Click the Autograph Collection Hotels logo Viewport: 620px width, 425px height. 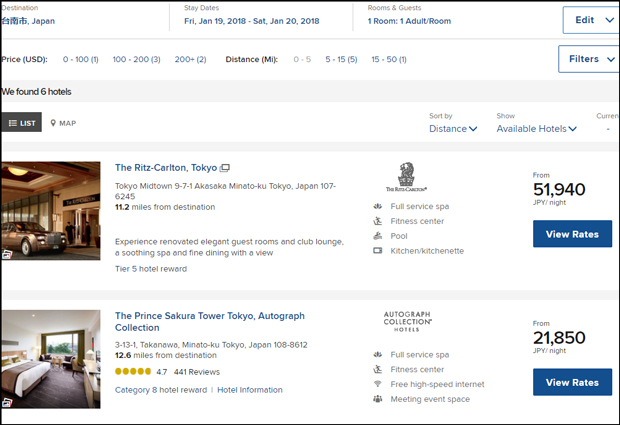407,320
